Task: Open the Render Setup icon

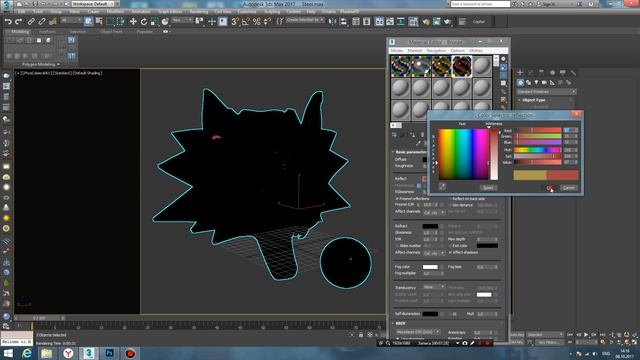Action: point(426,22)
